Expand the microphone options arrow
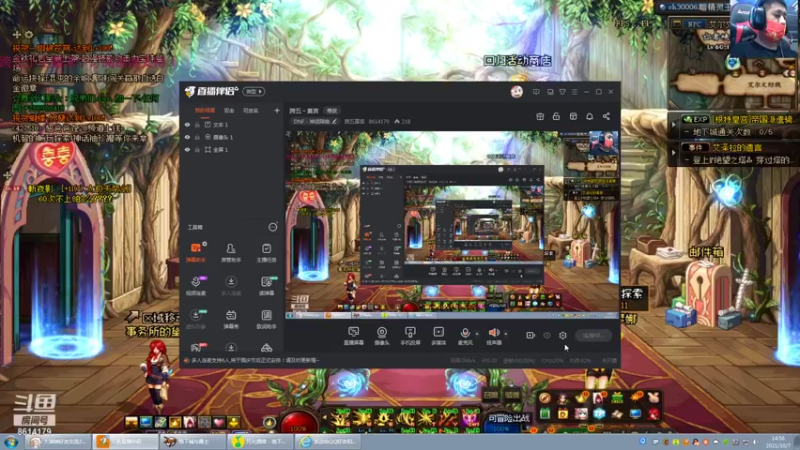Image resolution: width=800 pixels, height=450 pixels. [x=477, y=334]
